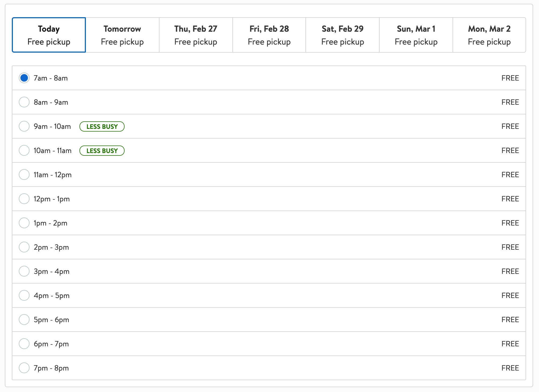Switch to Thu, Feb 27 tab
539x392 pixels.
click(196, 35)
